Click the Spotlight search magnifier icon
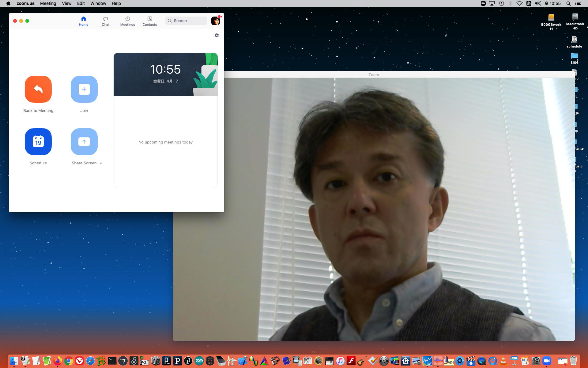This screenshot has width=588, height=368. click(x=568, y=3)
